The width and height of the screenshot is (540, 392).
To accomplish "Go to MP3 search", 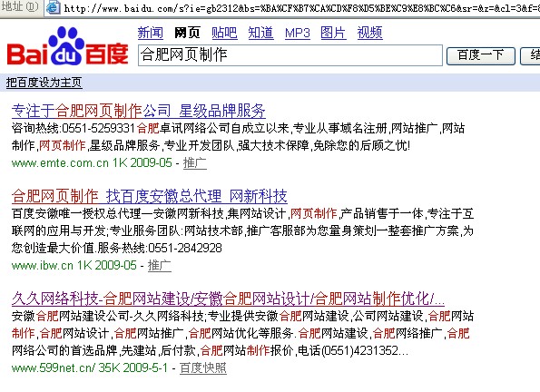I will pos(298,33).
